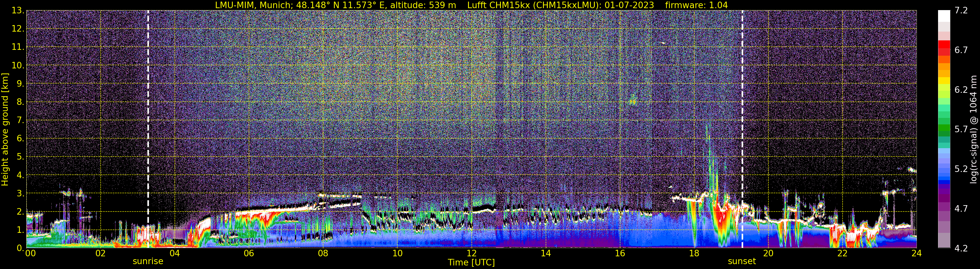
Task: Click the "20" time axis tick label
Action: [x=768, y=253]
